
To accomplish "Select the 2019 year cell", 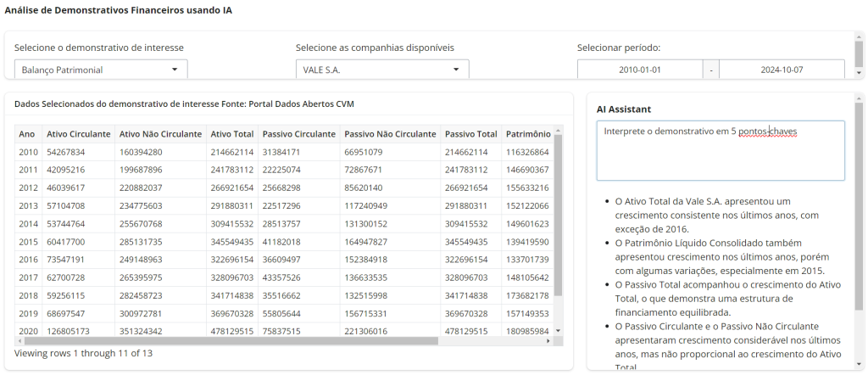I will [26, 313].
